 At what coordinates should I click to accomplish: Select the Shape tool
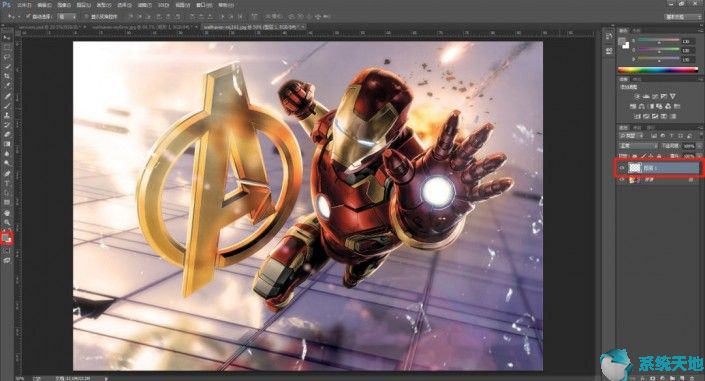pyautogui.click(x=7, y=203)
